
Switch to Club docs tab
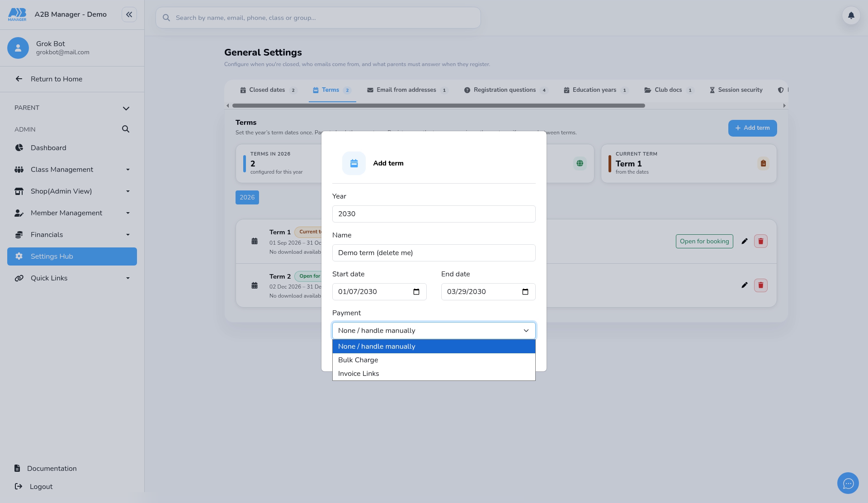click(x=669, y=90)
